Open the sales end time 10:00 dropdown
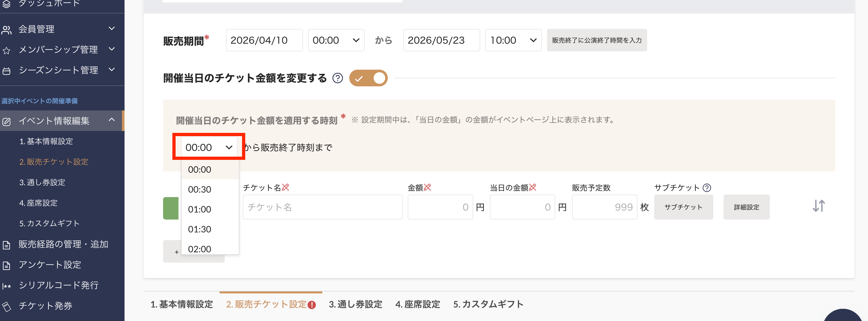 513,40
